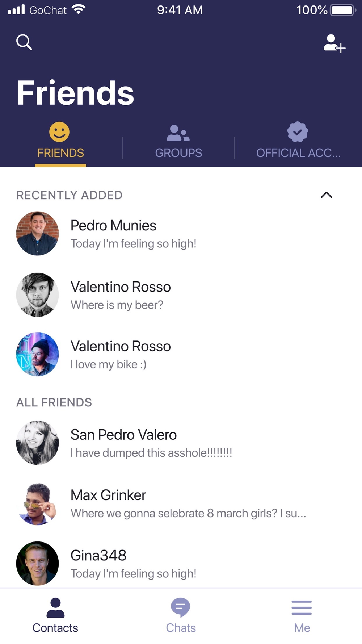Open Valentino Rosso asking about beer

181,295
